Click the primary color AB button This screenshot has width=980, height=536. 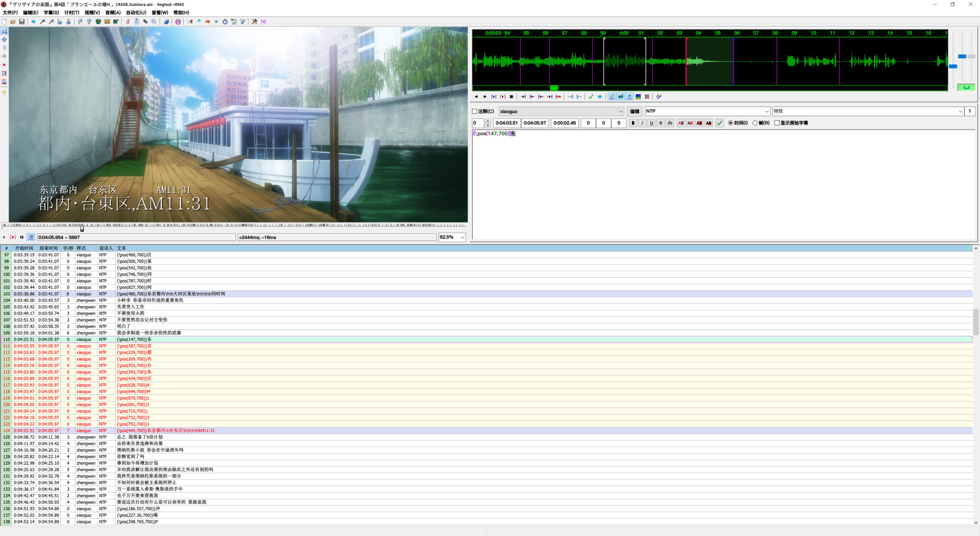point(681,123)
